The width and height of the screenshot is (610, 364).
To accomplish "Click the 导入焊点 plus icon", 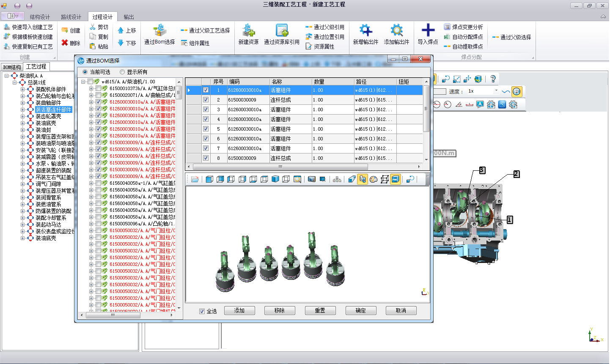I will click(428, 30).
